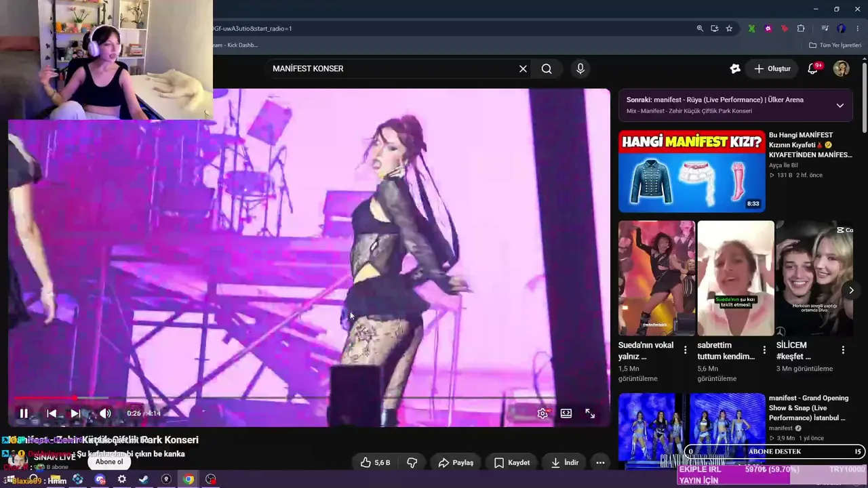The image size is (868, 488).
Task: Open Tüm Yer İşaretleri bookmarks folder
Action: [x=835, y=45]
